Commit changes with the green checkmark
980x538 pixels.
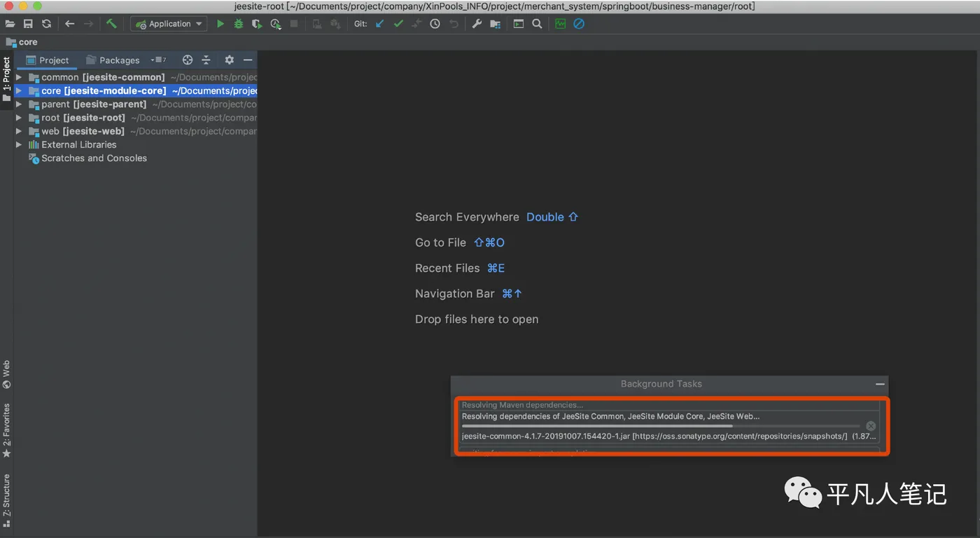[398, 24]
